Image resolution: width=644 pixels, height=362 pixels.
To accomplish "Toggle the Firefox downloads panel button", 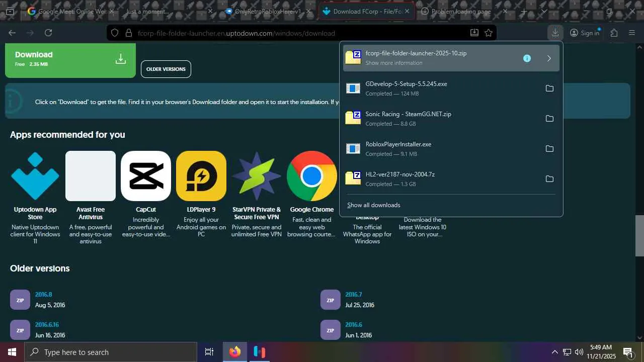I will tap(555, 33).
